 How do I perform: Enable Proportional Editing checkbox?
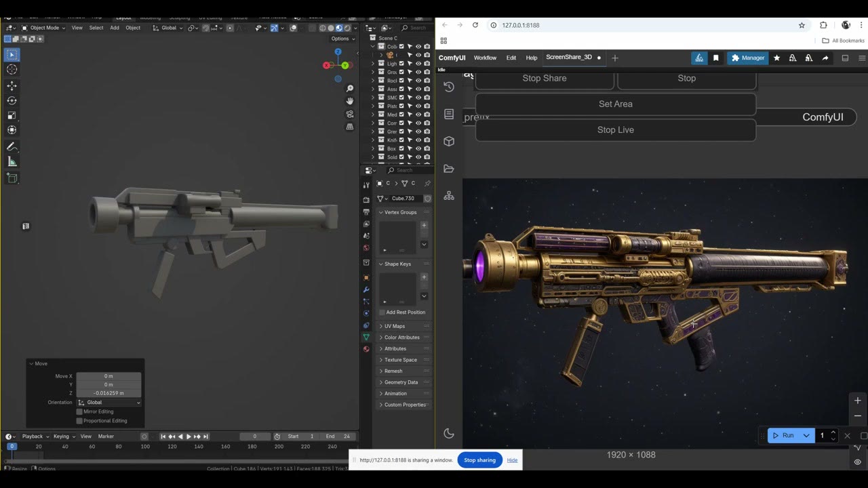[79, 421]
